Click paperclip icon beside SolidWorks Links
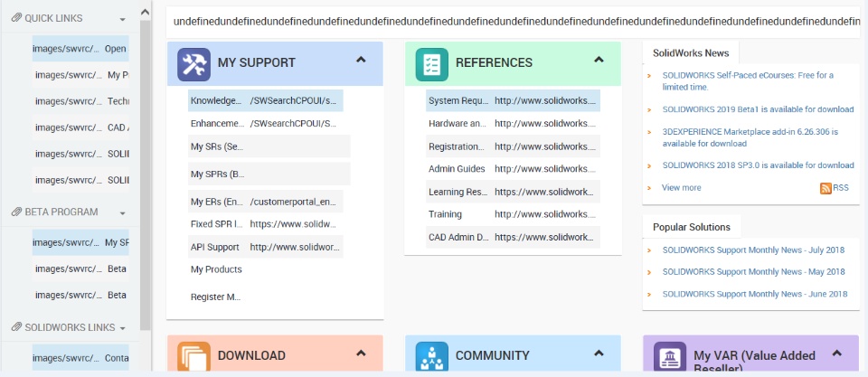Screen dimensions: 868x377 16,327
